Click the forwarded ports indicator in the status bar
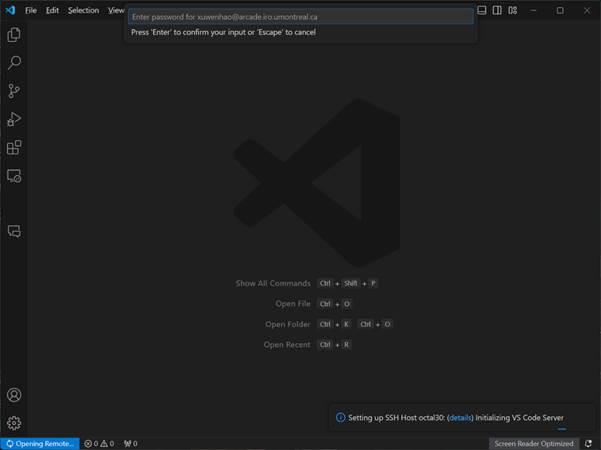The width and height of the screenshot is (601, 450). [130, 443]
